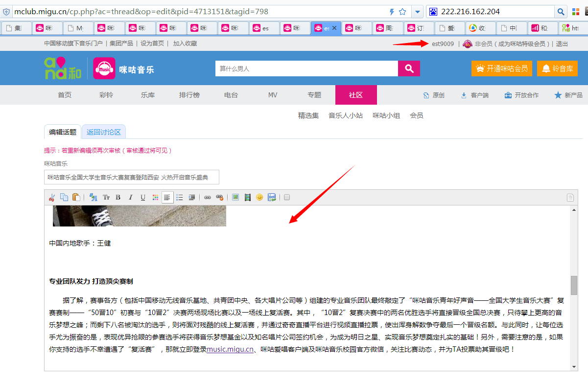Select the 编辑话题 tab
588x384 pixels.
click(63, 132)
